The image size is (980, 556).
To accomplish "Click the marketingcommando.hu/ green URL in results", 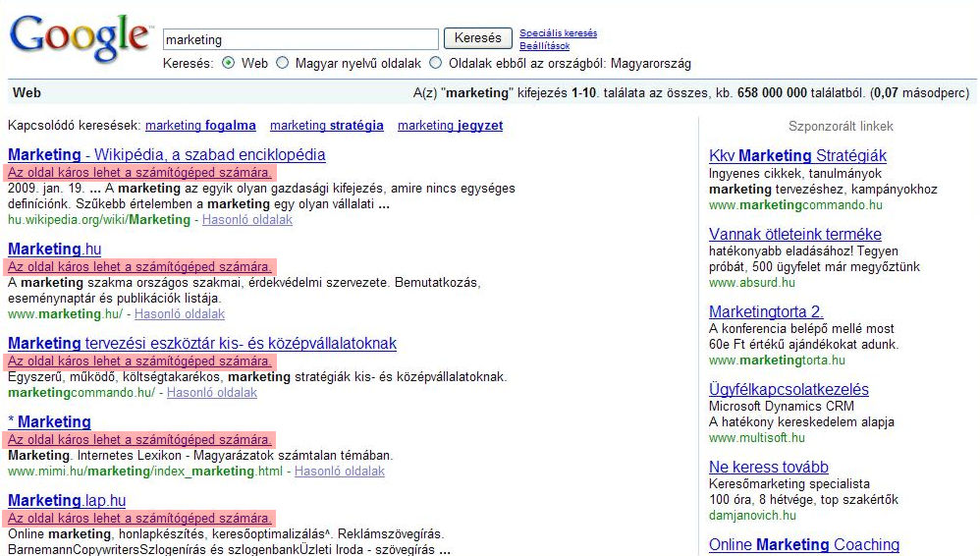I will click(x=82, y=393).
